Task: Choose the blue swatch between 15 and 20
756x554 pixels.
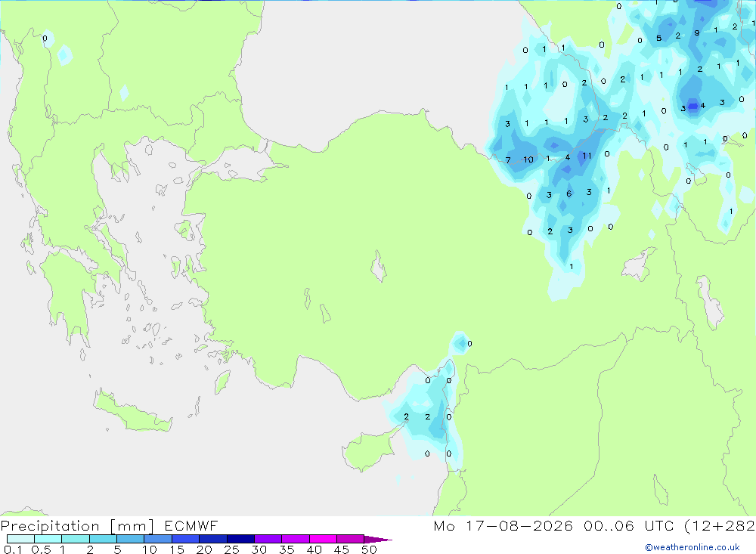Action: (x=185, y=539)
